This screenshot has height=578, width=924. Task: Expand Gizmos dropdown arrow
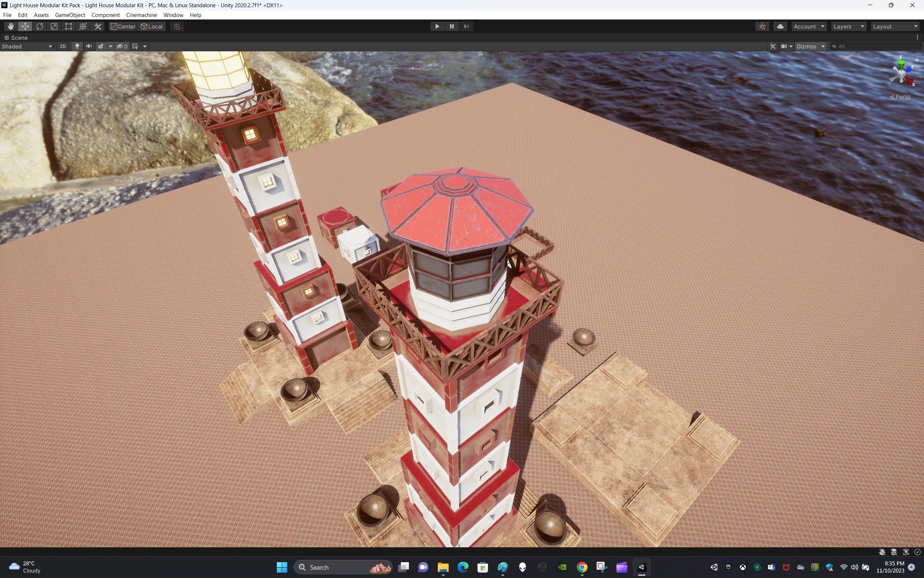(823, 46)
